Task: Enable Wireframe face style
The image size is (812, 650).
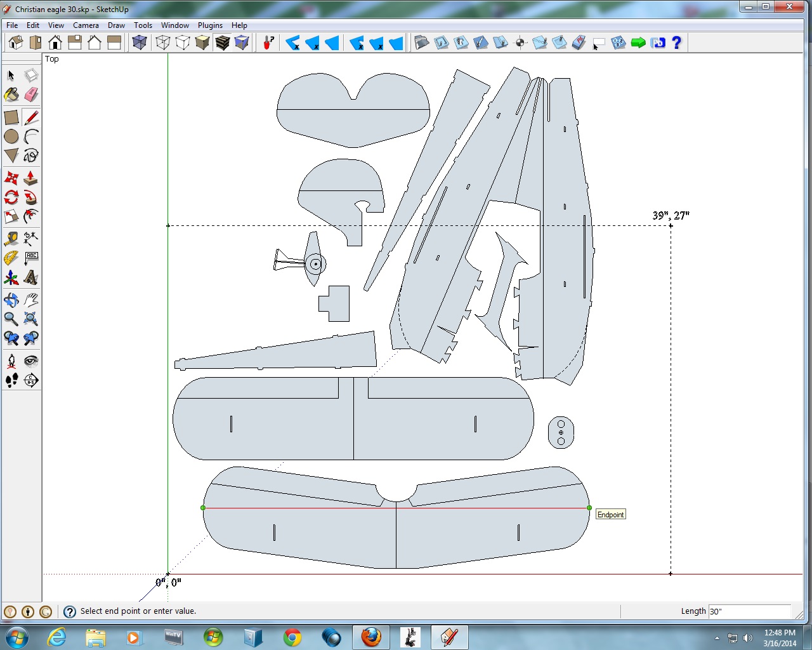Action: point(163,43)
